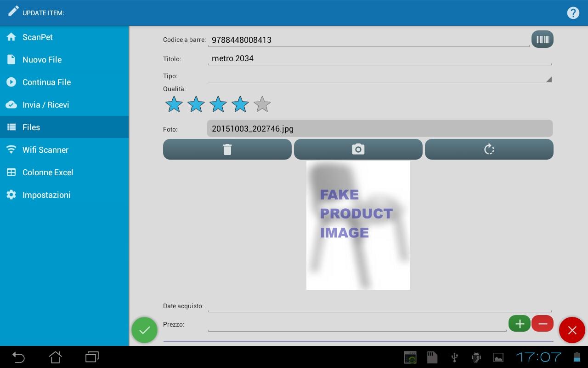Select Continua File in sidebar
This screenshot has width=588, height=368.
point(64,82)
